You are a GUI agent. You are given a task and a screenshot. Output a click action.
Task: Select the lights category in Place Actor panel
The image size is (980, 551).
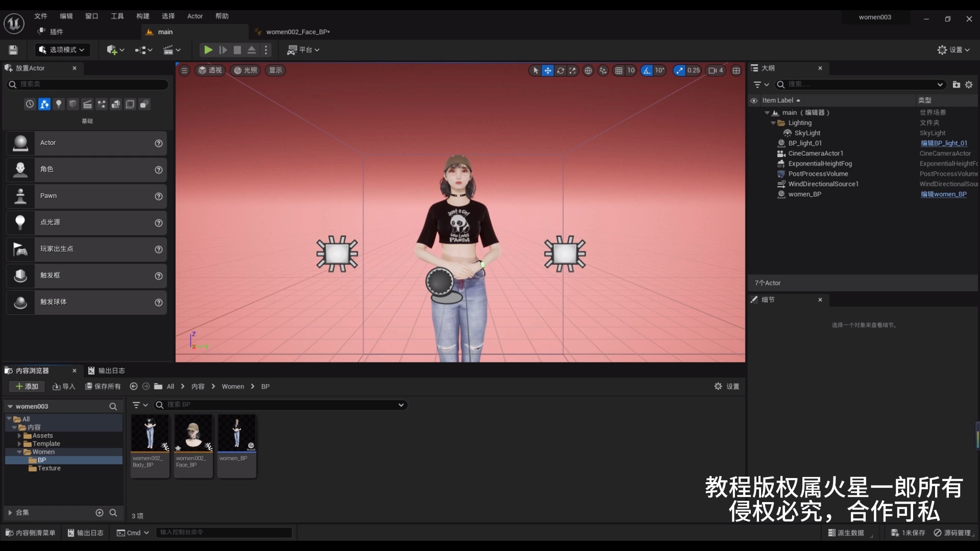click(59, 104)
